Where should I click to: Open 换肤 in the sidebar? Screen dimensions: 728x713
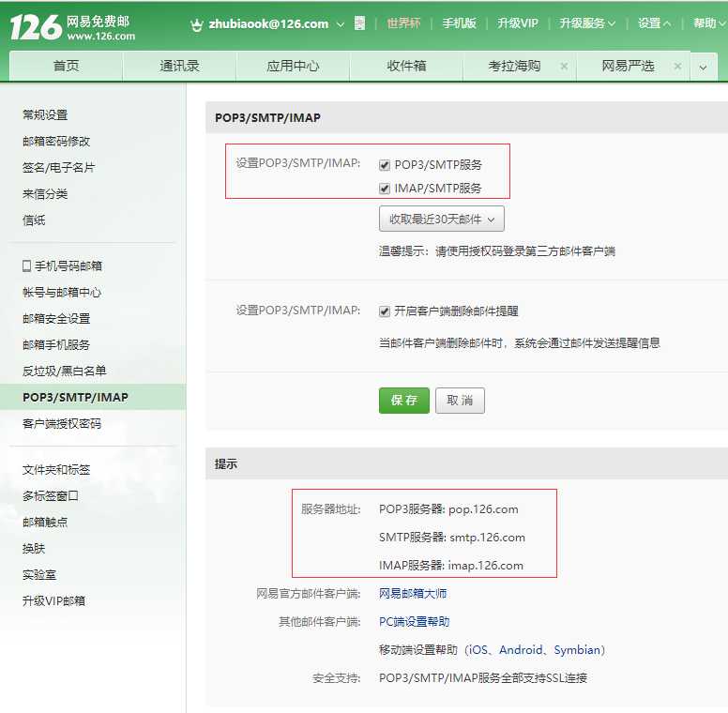[x=34, y=549]
